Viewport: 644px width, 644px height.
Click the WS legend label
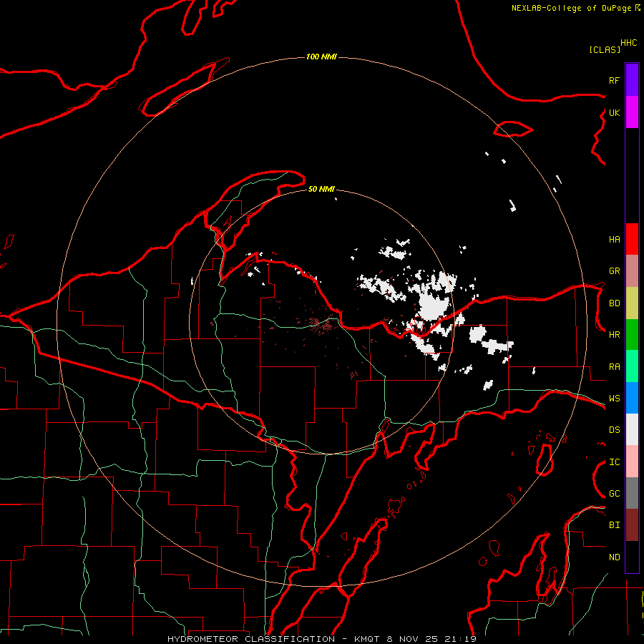point(614,399)
